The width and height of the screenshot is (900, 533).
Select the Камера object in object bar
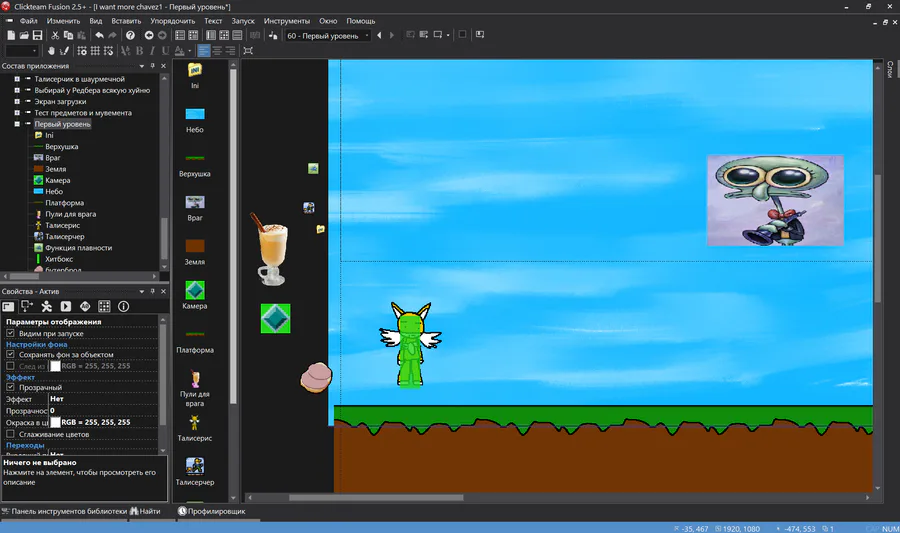click(x=195, y=295)
